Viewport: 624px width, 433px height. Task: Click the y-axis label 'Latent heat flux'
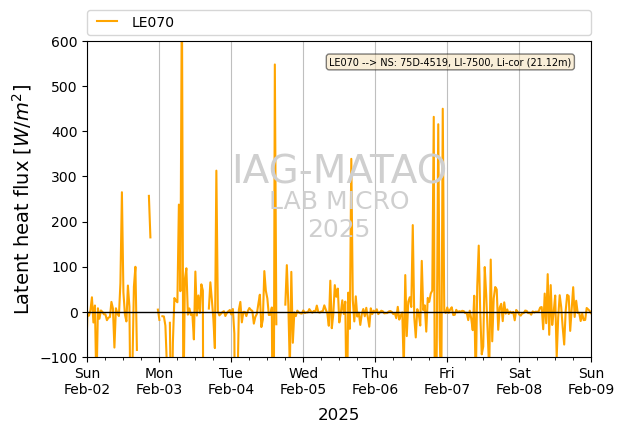coord(22,199)
